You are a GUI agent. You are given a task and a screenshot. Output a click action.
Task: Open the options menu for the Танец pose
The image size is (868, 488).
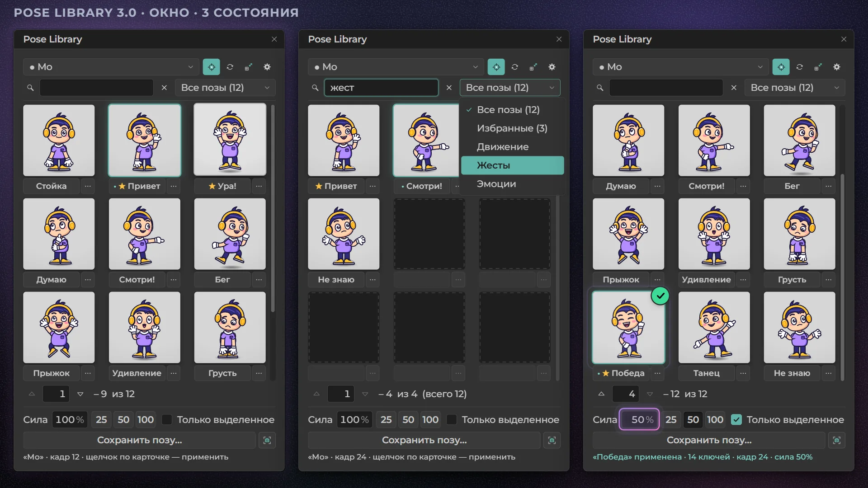743,373
